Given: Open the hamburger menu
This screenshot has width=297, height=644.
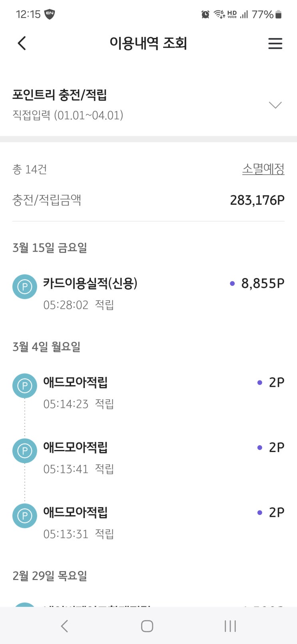Looking at the screenshot, I should 275,43.
